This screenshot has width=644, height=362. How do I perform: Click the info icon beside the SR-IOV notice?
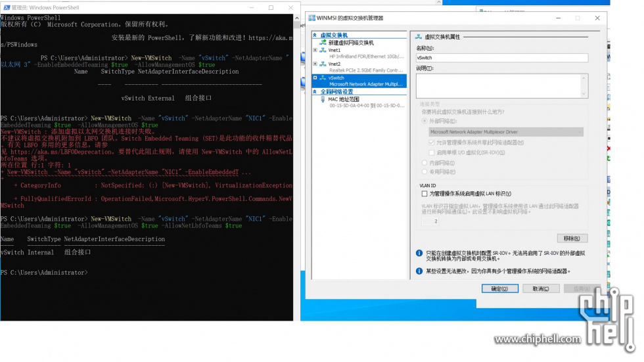tap(419, 253)
